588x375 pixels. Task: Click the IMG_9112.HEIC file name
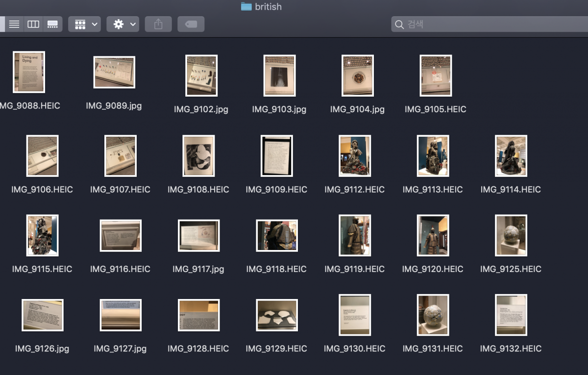[x=354, y=189]
